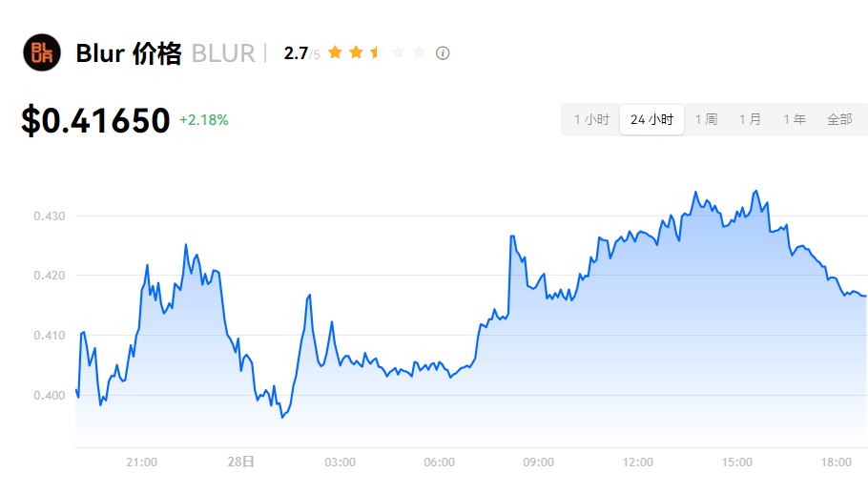The height and width of the screenshot is (493, 868).
Task: Click the 12:00 time axis label
Action: [x=638, y=462]
